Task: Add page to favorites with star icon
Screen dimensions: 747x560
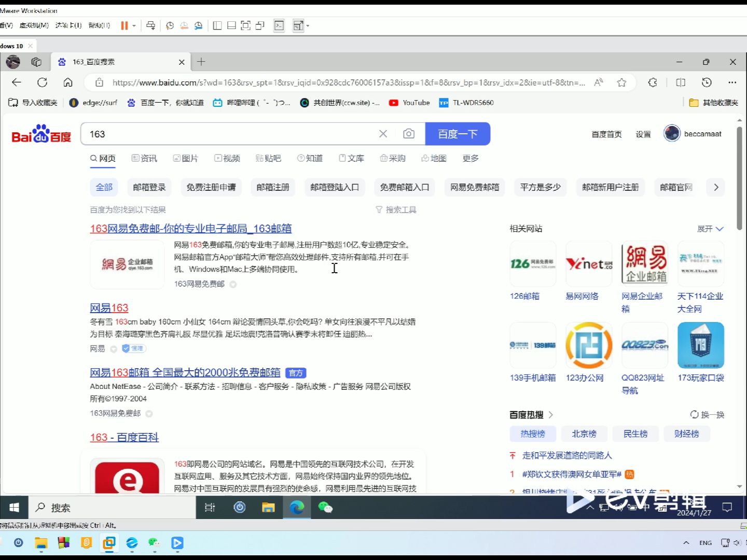Action: click(621, 82)
